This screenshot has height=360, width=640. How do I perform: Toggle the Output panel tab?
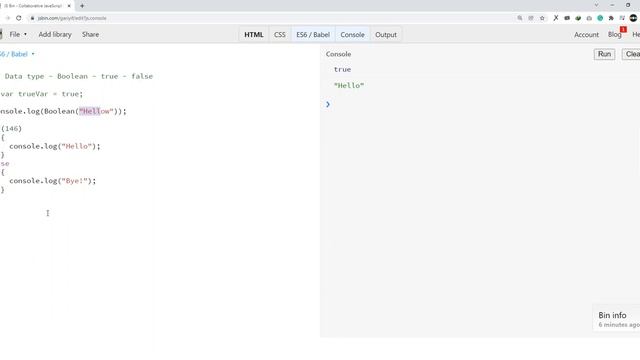386,35
